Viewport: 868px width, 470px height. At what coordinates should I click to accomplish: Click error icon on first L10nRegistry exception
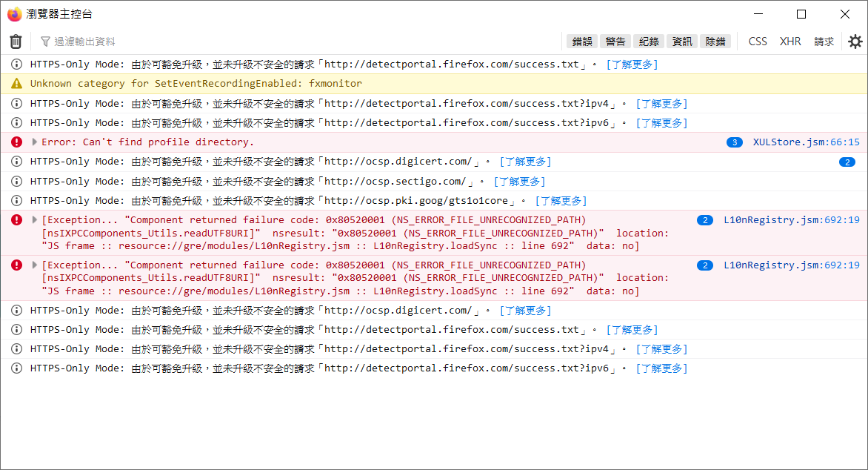tap(16, 220)
